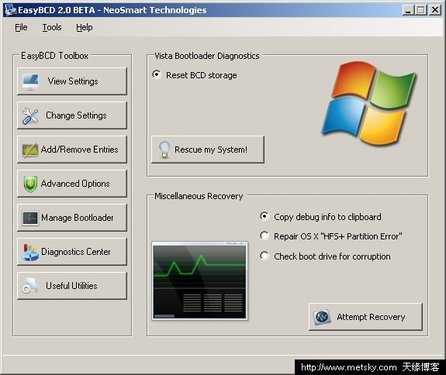Image resolution: width=446 pixels, height=375 pixels.
Task: Click EasyBCD Toolbox group title
Action: point(55,56)
